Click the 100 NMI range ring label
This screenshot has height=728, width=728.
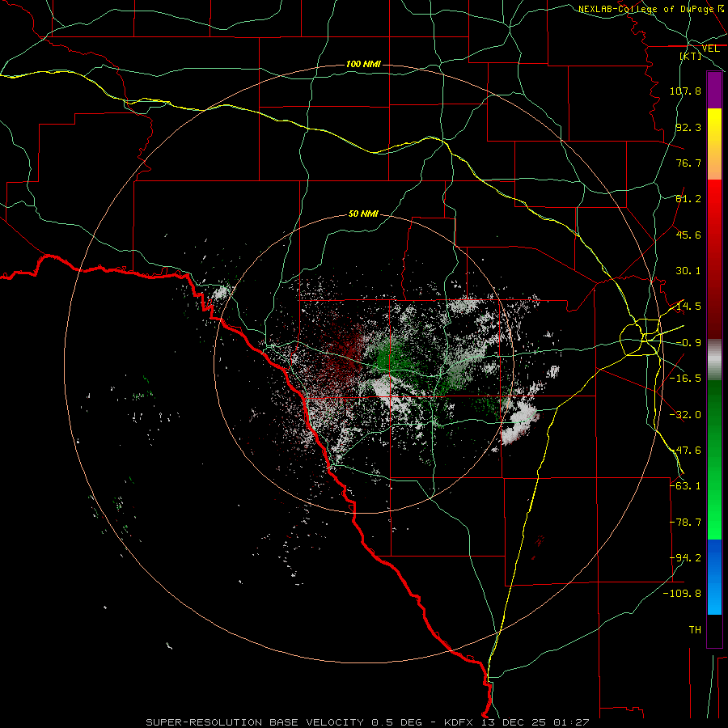click(x=363, y=64)
